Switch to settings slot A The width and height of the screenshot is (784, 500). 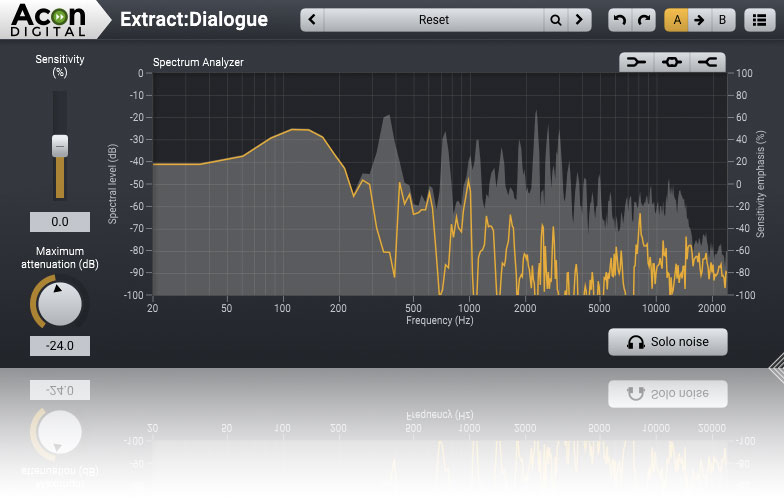coord(677,20)
